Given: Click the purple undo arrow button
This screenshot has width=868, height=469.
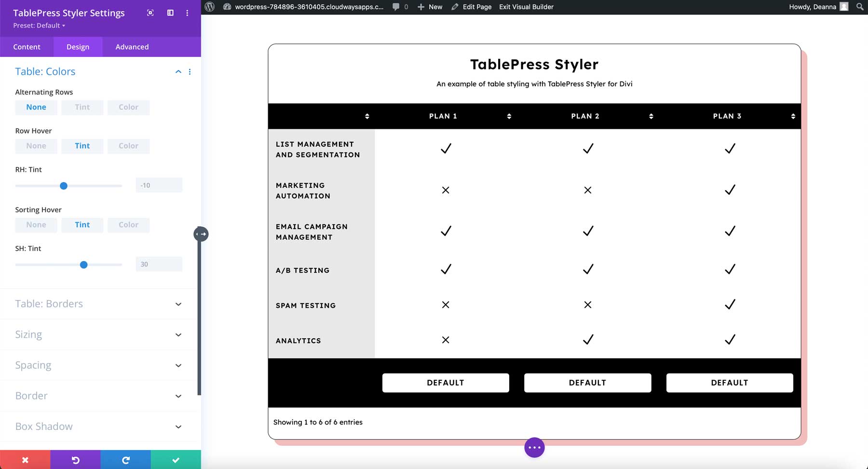Looking at the screenshot, I should (75, 460).
